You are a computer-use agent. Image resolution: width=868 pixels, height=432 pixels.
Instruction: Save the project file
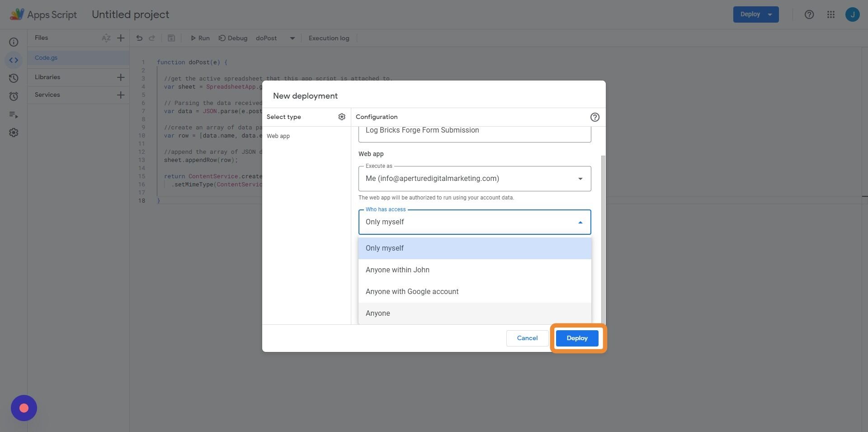pyautogui.click(x=171, y=38)
